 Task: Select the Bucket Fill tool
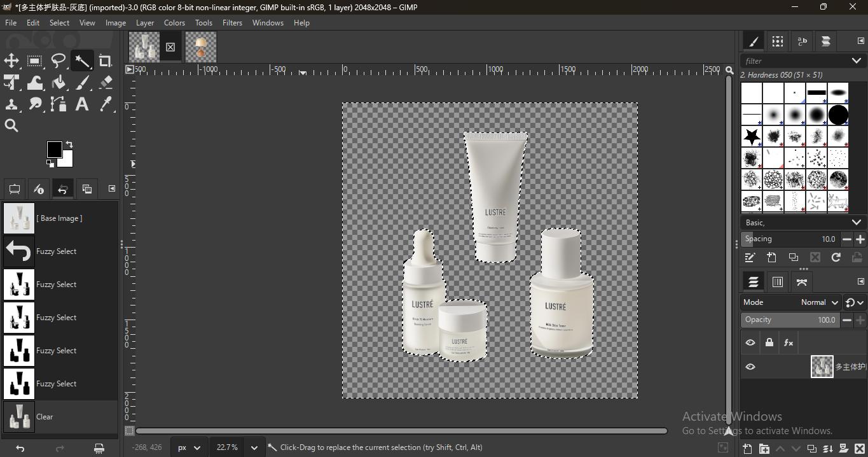point(59,83)
